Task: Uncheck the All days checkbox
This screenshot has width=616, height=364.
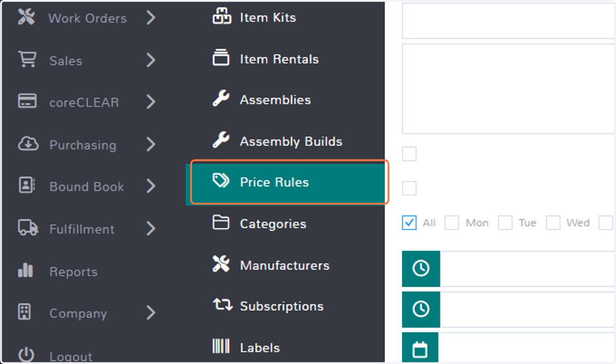Action: (409, 222)
